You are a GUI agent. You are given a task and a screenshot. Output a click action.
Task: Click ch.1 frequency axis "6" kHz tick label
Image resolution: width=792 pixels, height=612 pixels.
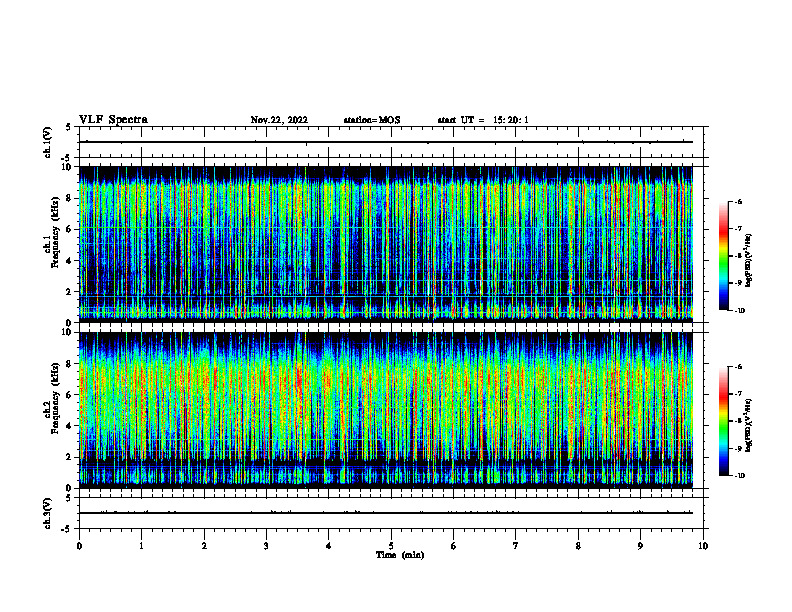70,229
